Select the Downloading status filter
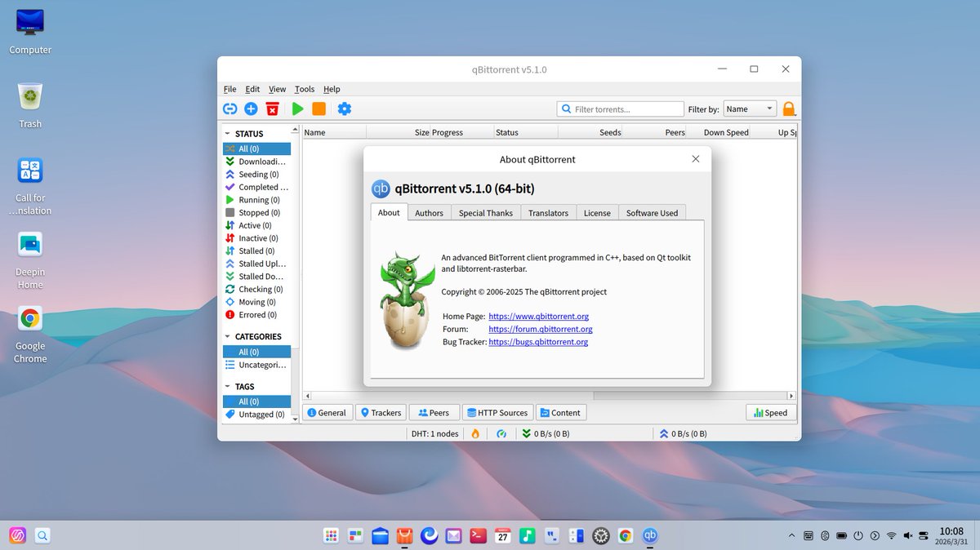 coord(256,162)
